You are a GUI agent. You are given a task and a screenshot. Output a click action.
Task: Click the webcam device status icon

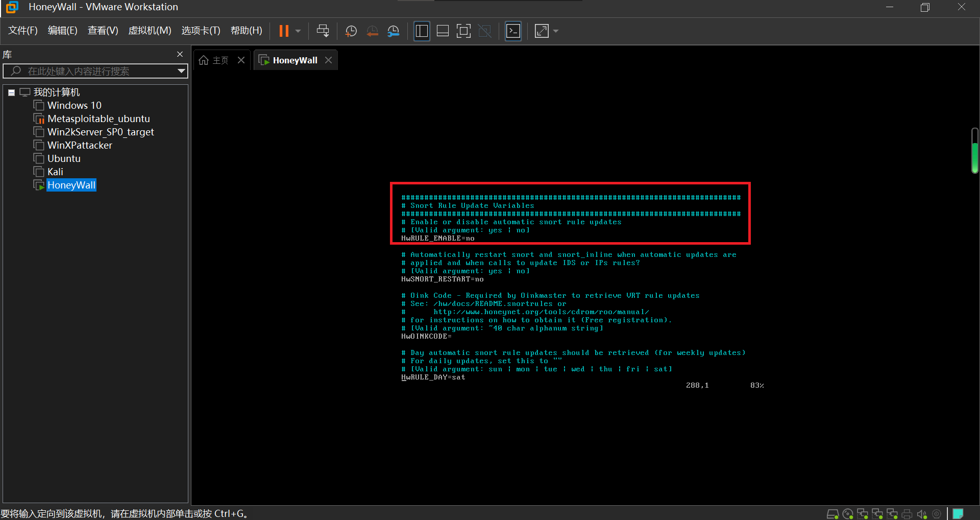coord(937,514)
